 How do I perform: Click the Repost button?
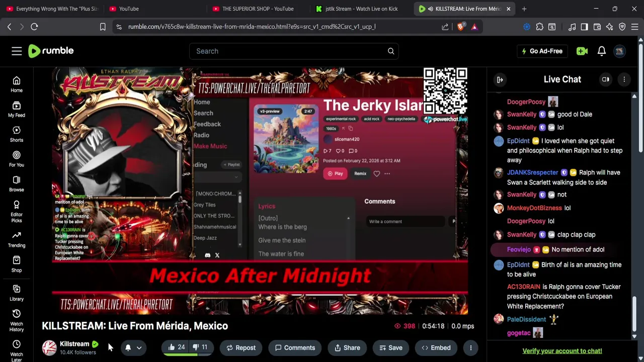pyautogui.click(x=241, y=347)
